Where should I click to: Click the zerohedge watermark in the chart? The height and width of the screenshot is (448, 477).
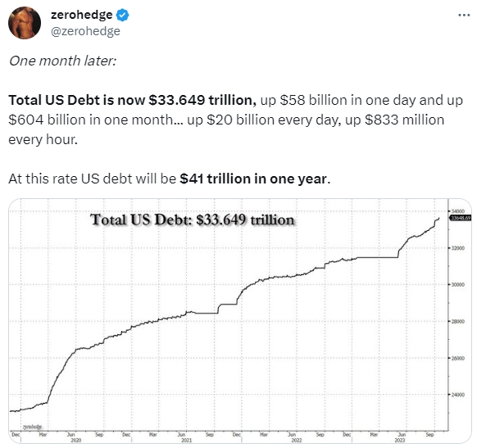pyautogui.click(x=32, y=427)
